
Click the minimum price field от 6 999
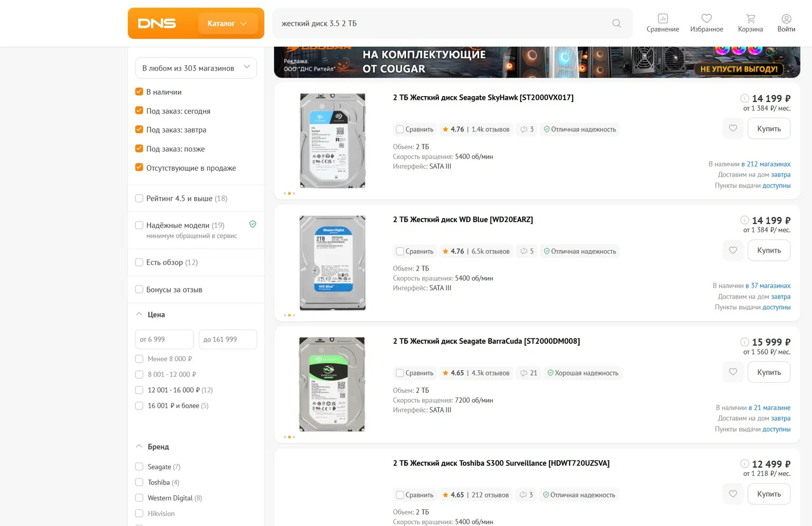pos(164,339)
